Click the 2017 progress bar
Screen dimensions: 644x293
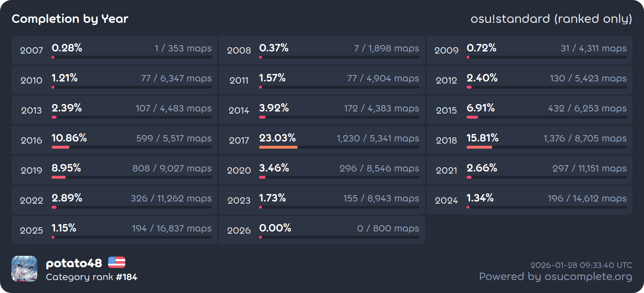(339, 147)
